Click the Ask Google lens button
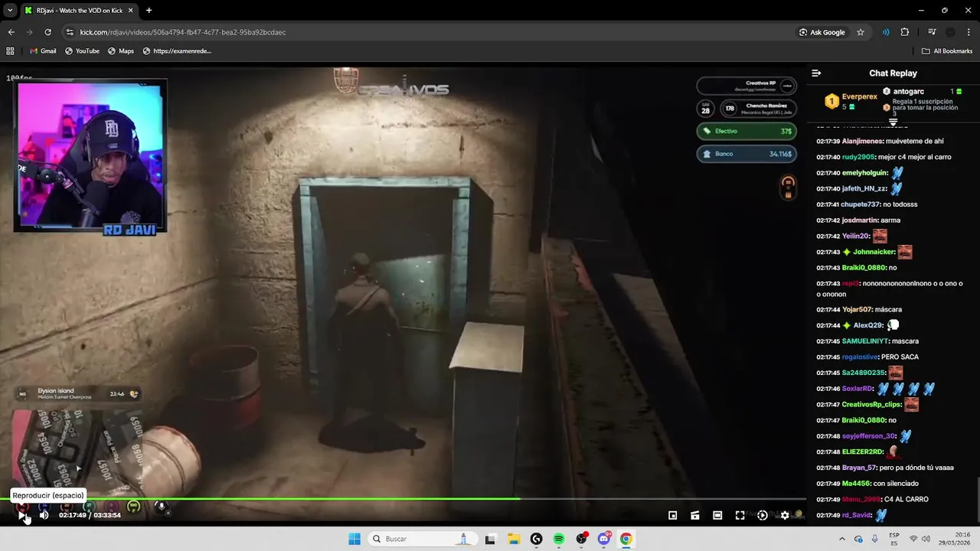980x551 pixels. [x=822, y=32]
